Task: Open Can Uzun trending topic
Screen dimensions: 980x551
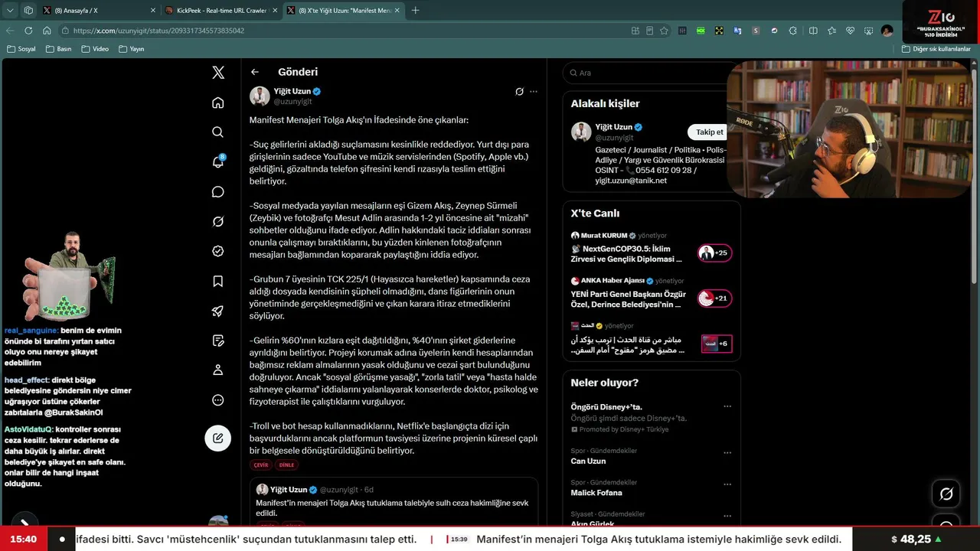Action: [x=588, y=461]
